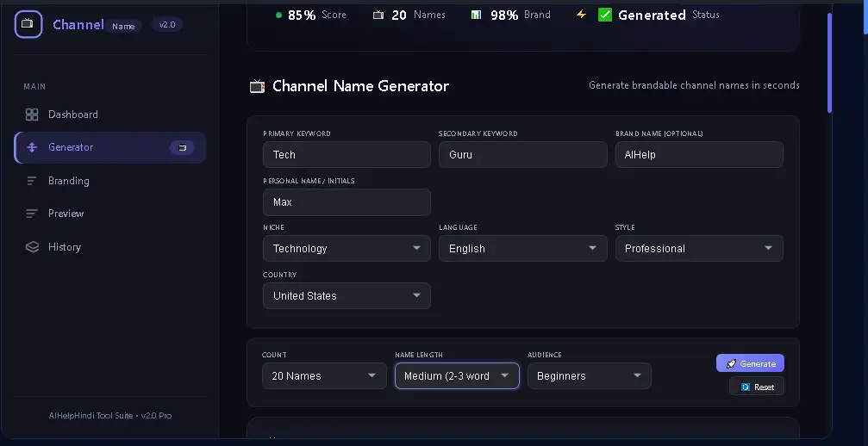Click the Generate button
Viewport: 868px width, 446px height.
pyautogui.click(x=750, y=363)
